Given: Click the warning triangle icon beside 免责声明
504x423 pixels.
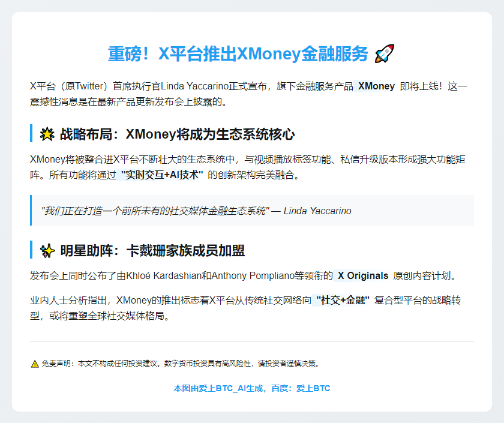Looking at the screenshot, I should click(35, 364).
